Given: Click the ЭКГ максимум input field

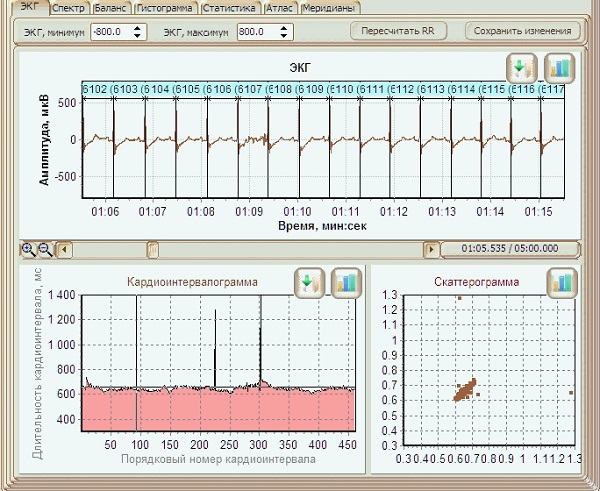Looking at the screenshot, I should (258, 32).
